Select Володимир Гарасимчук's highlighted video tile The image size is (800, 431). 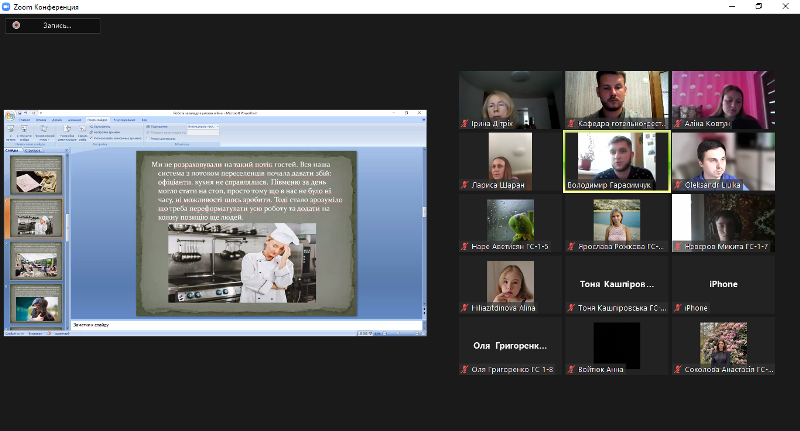(x=616, y=160)
